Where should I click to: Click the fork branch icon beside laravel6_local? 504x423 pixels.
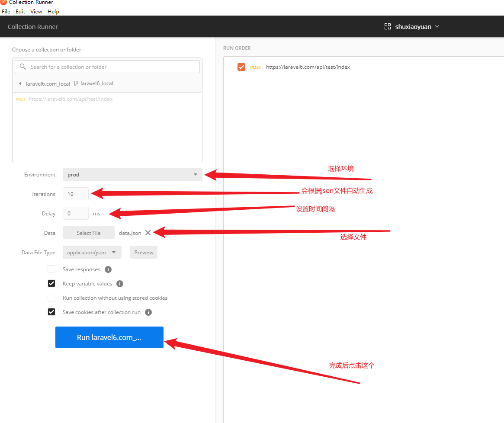click(76, 83)
